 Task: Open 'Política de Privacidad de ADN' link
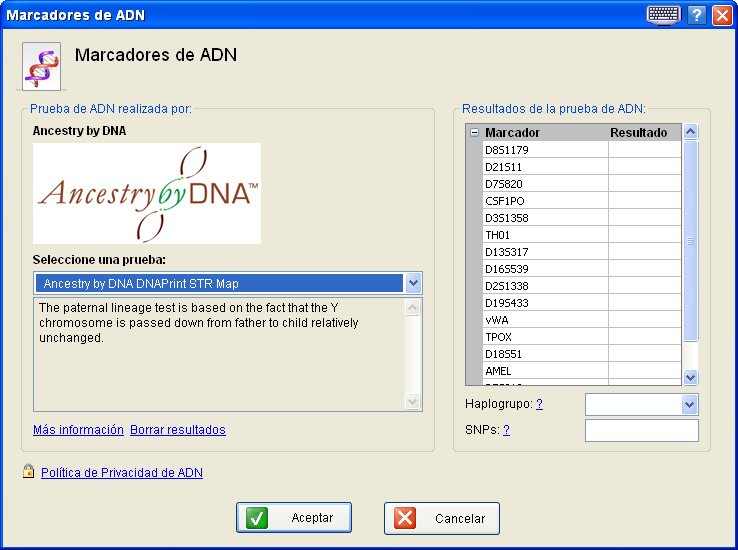(121, 473)
